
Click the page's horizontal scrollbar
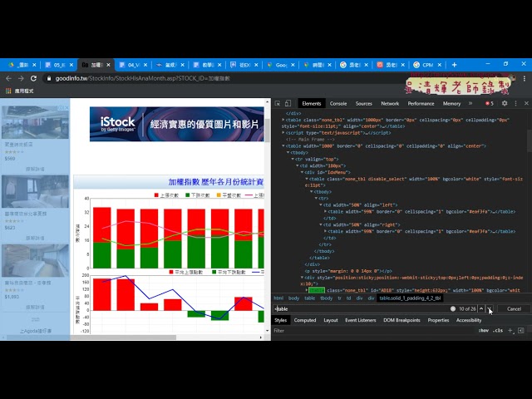(91, 337)
